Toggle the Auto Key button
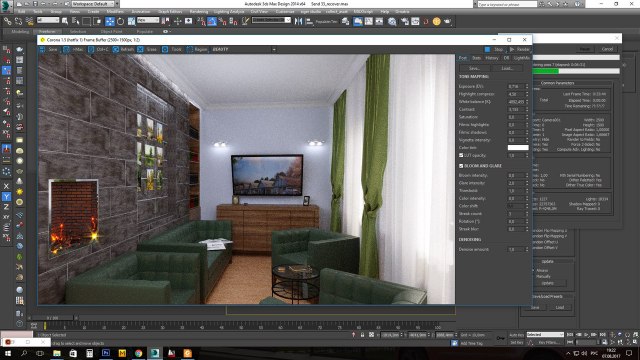The width and height of the screenshot is (640, 360). point(516,335)
